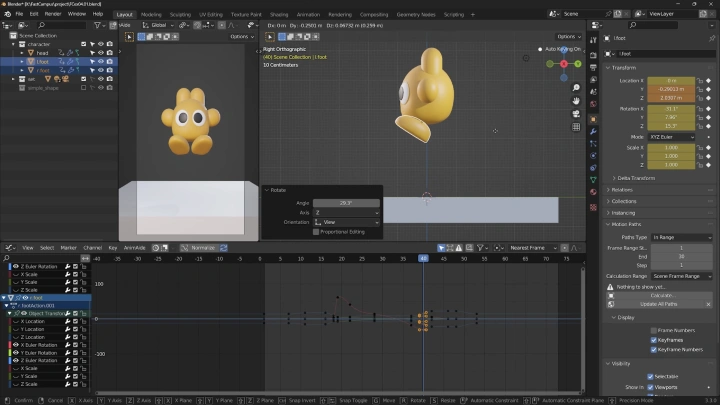Open the rotation Mode XYZ Euler dropdown
Viewport: 720px width, 405px height.
671,137
